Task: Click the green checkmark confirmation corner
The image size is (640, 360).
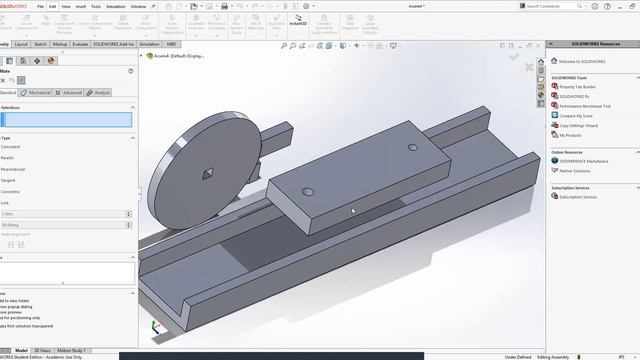Action: coord(514,57)
